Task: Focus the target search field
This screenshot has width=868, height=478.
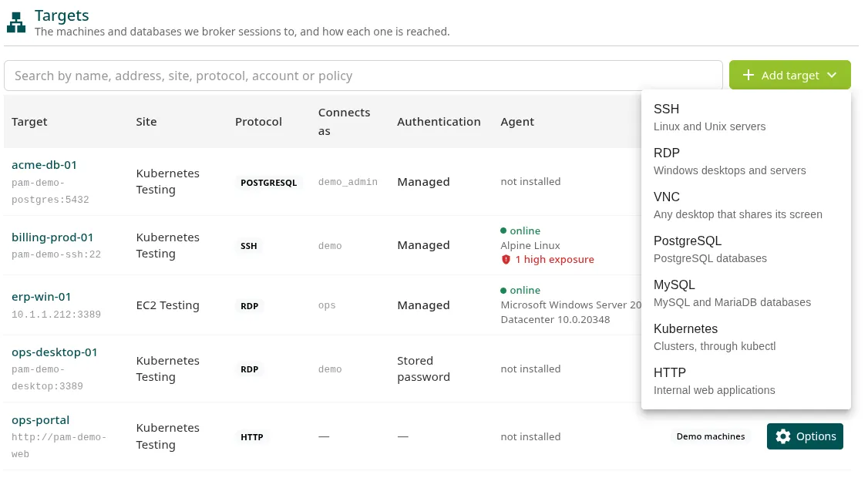Action: [363, 76]
